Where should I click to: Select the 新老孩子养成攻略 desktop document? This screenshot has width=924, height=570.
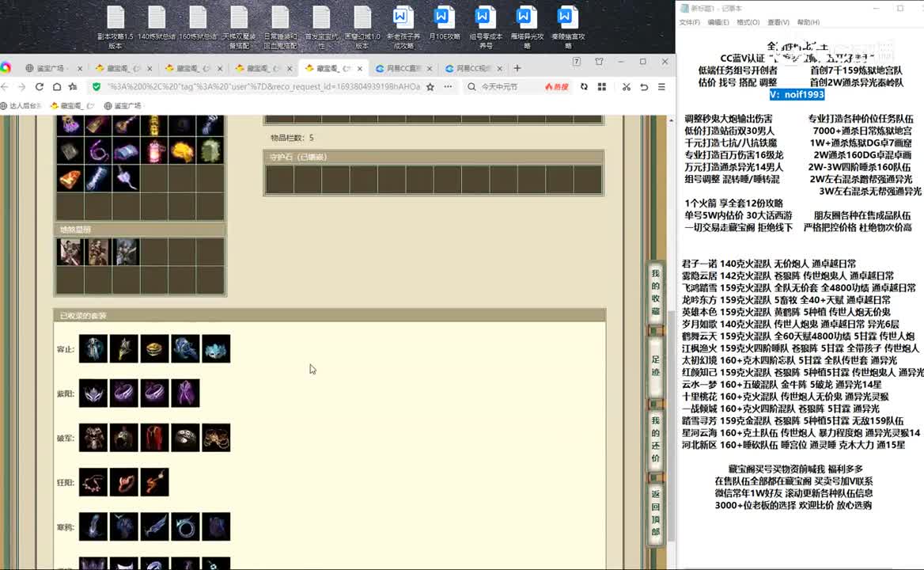coord(403,27)
